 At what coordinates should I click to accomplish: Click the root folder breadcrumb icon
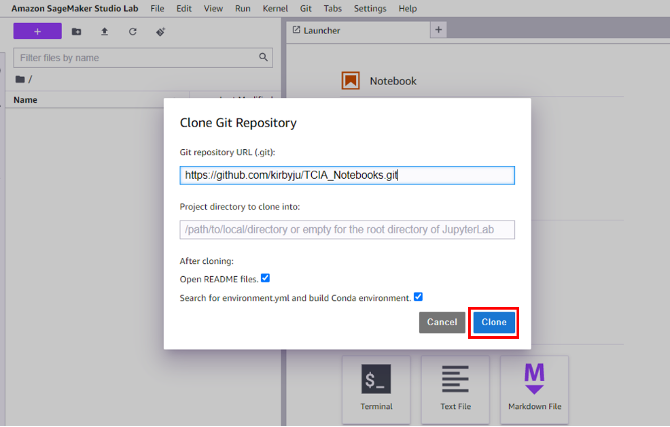[x=20, y=79]
